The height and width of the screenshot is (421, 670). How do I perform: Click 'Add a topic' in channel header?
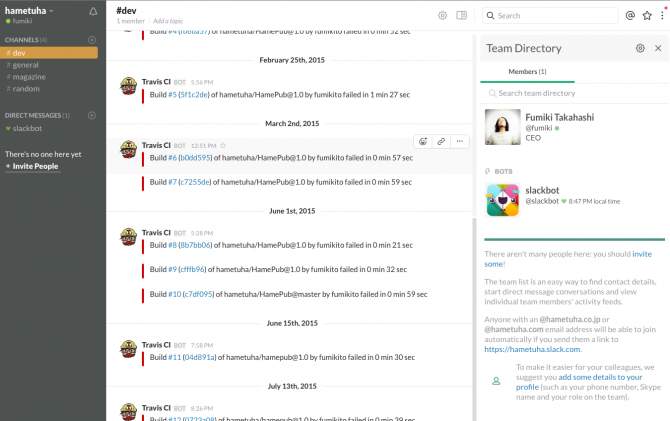coord(168,21)
